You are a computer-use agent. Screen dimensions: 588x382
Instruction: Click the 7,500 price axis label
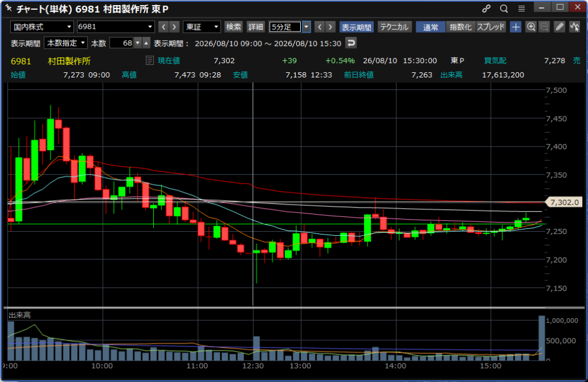pos(556,90)
